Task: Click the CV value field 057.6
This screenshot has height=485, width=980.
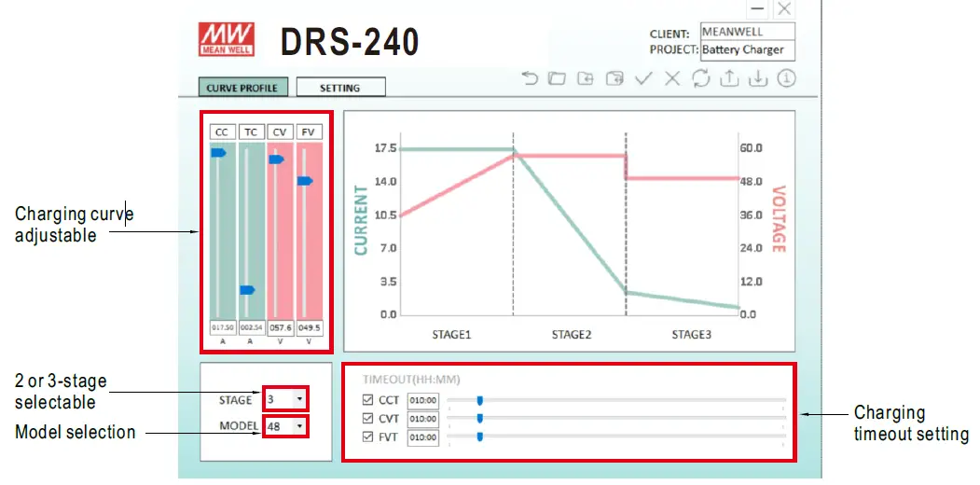Action: [281, 327]
